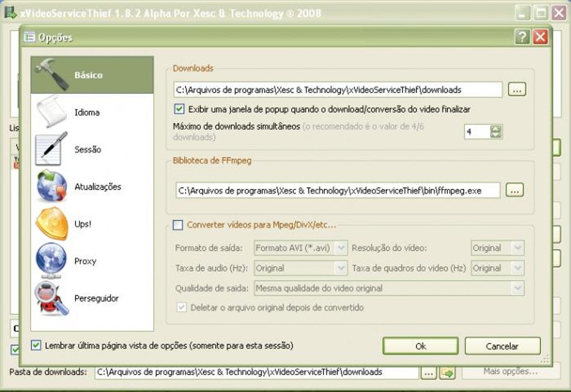Click the help question mark button
The image size is (571, 392).
tap(522, 37)
